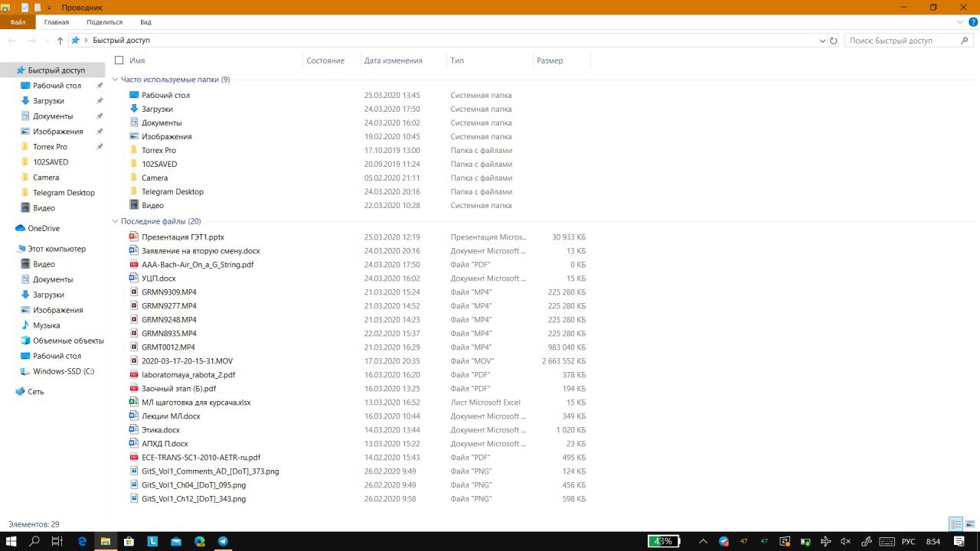Viewport: 980px width, 551px height.
Task: Click the Word icon of Заявление на вторую смену.docx
Action: [134, 251]
